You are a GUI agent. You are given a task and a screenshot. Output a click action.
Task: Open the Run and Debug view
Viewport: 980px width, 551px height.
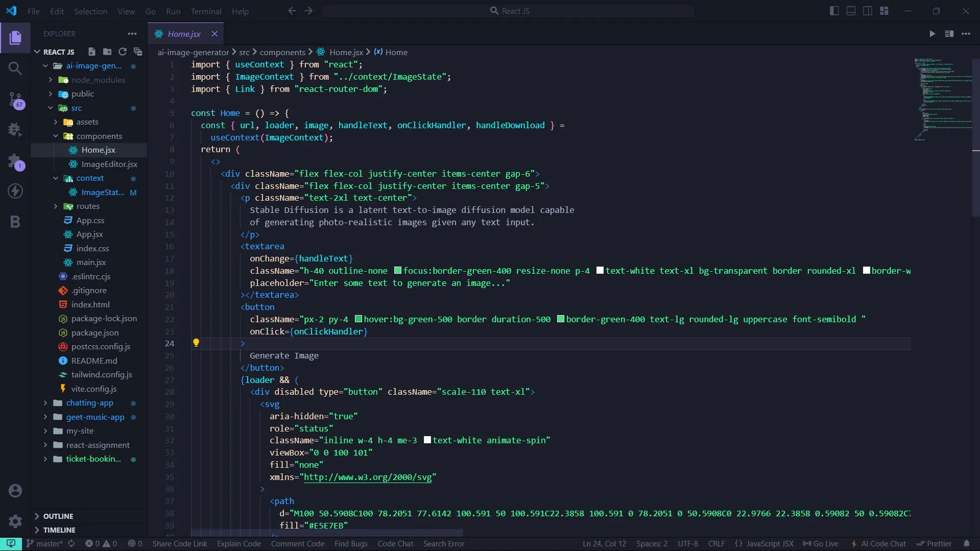click(15, 130)
